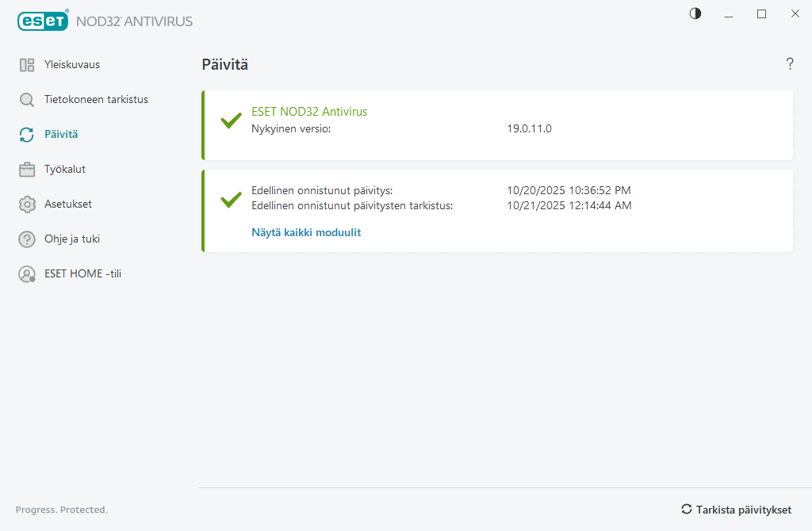Click the Tietokoneen tarkistus magnifier icon

[27, 100]
